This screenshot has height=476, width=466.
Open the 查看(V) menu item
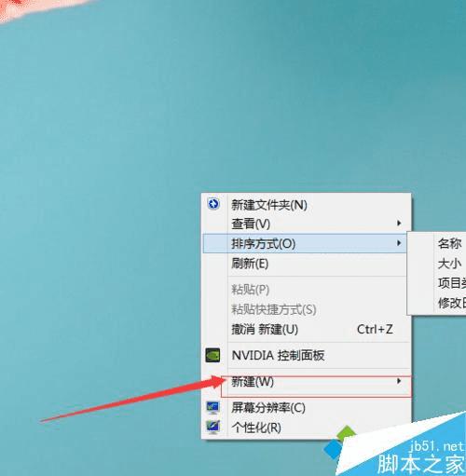[307, 224]
